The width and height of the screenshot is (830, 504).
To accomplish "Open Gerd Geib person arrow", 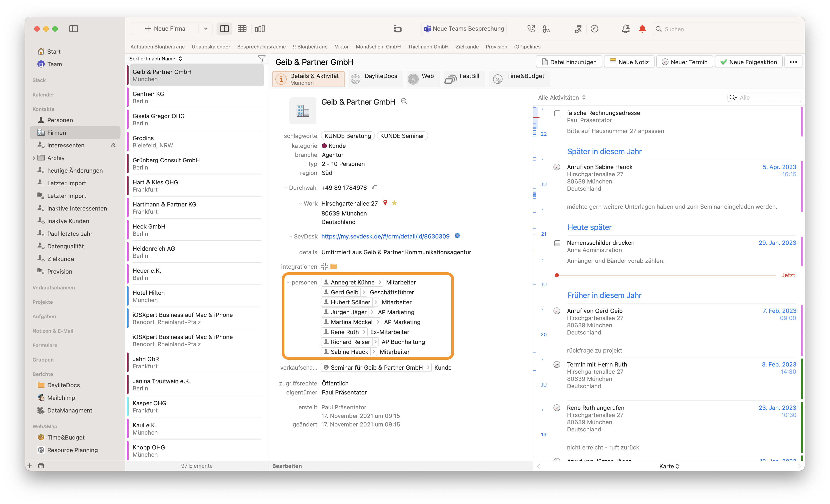I will pos(363,292).
